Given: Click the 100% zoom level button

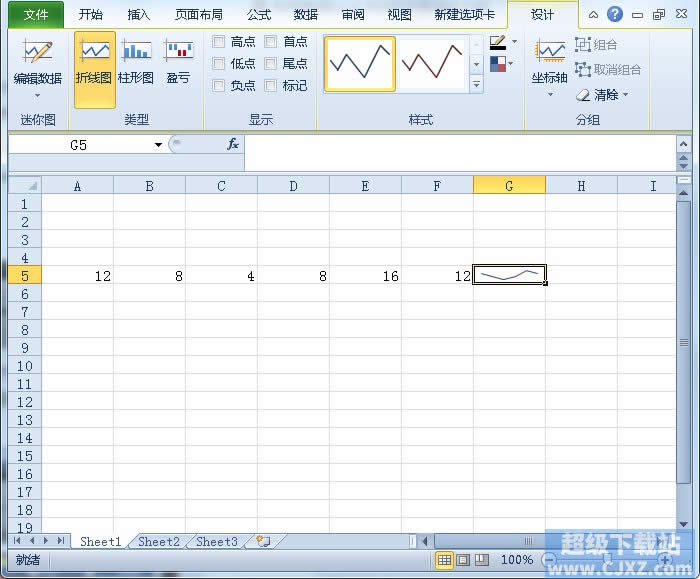Looking at the screenshot, I should [x=517, y=559].
